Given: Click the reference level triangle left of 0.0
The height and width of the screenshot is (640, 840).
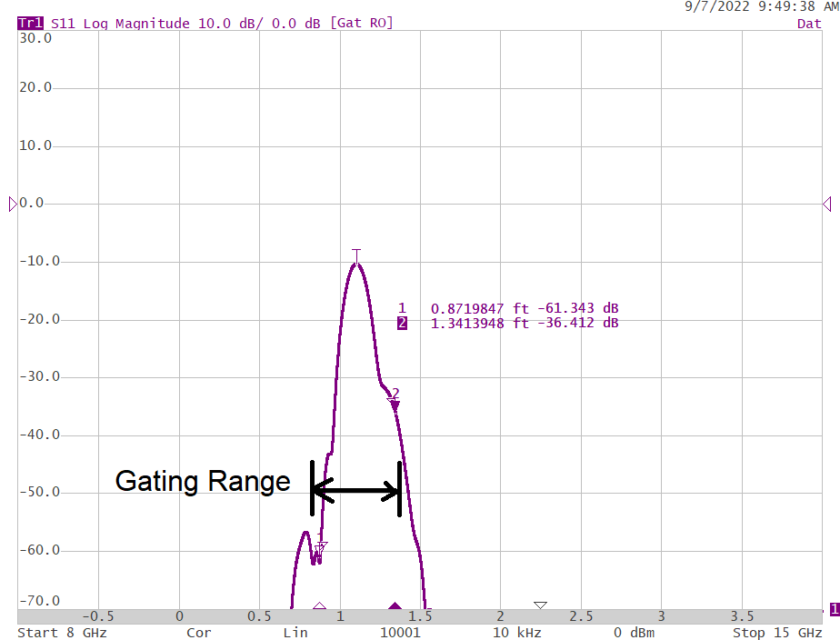Looking at the screenshot, I should pos(13,204).
